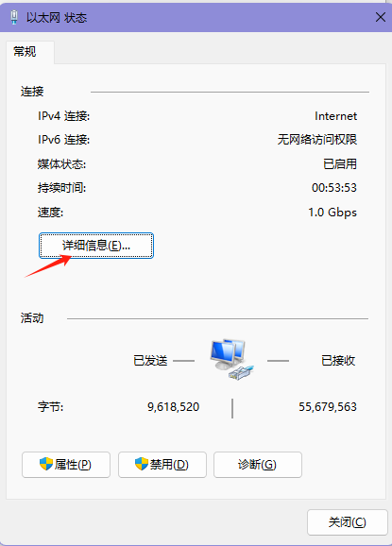Run network 诊断(G) diagnostics
Screen dimensions: 392x546
coord(258,465)
